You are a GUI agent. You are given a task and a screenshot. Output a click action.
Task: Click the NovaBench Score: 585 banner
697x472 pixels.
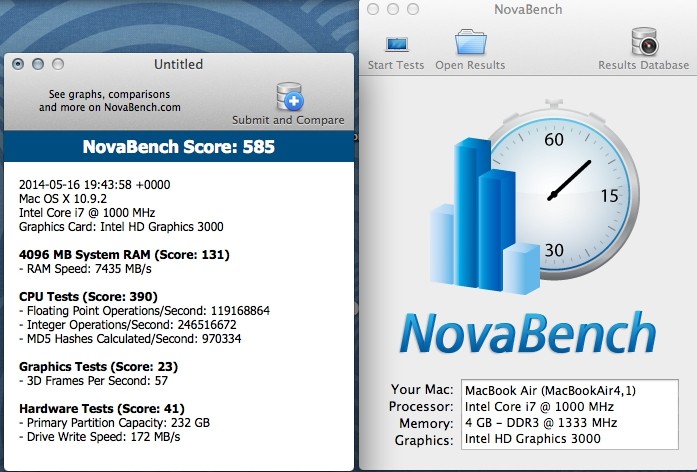point(178,147)
